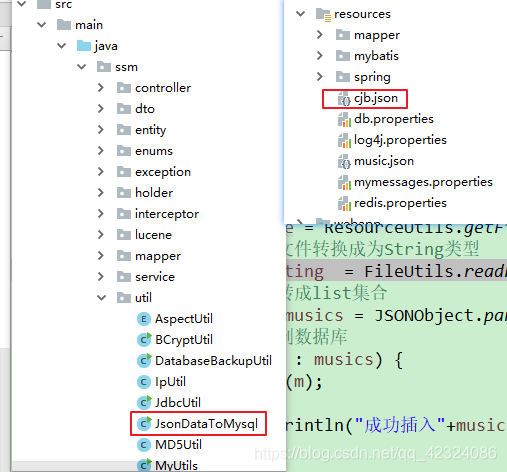The image size is (507, 472).
Task: Click the cjb.json file icon
Action: tap(344, 99)
